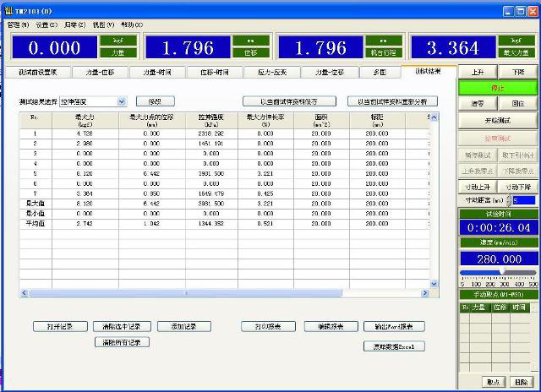Click the table's scroll-up arrow
Screen dimensions: 541x392
tap(434, 117)
